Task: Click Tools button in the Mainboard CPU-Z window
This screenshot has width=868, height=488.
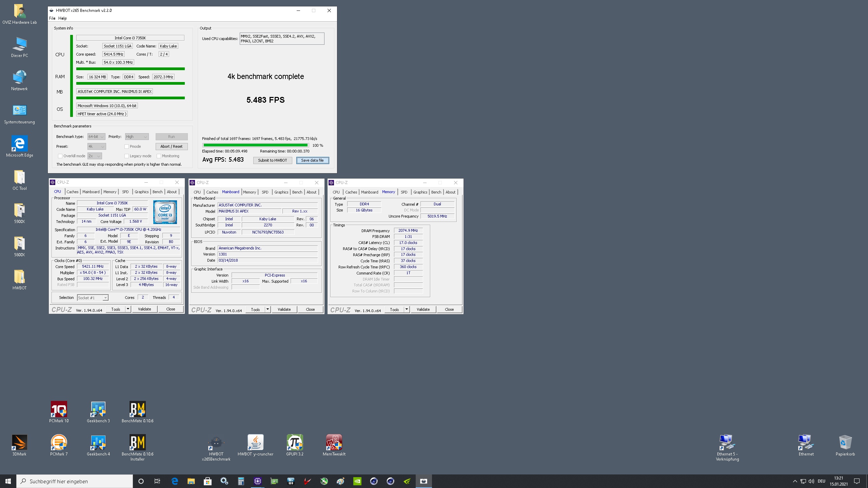Action: (255, 309)
